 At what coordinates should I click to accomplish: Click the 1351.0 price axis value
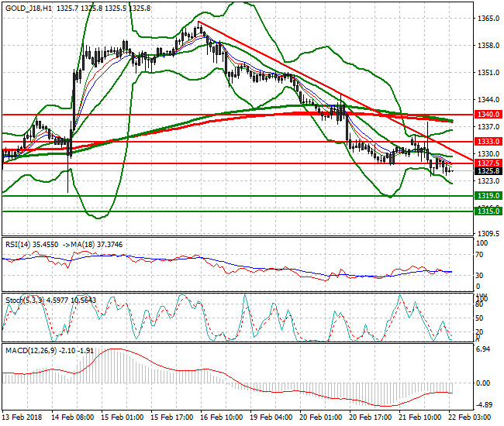tap(488, 73)
